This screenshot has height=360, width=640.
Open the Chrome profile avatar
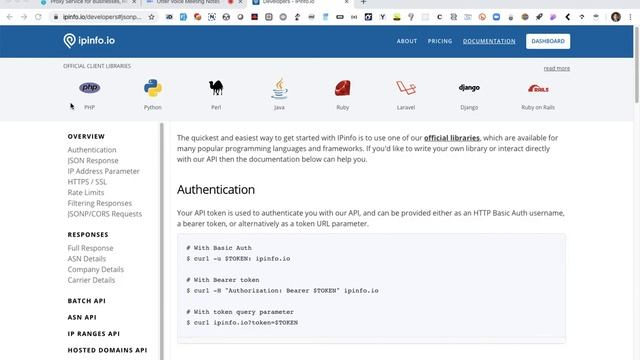616,17
